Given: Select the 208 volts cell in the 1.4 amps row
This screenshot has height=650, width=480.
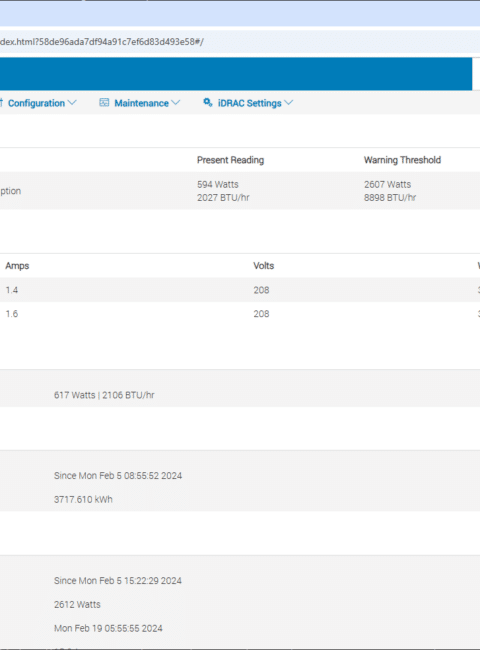Looking at the screenshot, I should coord(261,290).
